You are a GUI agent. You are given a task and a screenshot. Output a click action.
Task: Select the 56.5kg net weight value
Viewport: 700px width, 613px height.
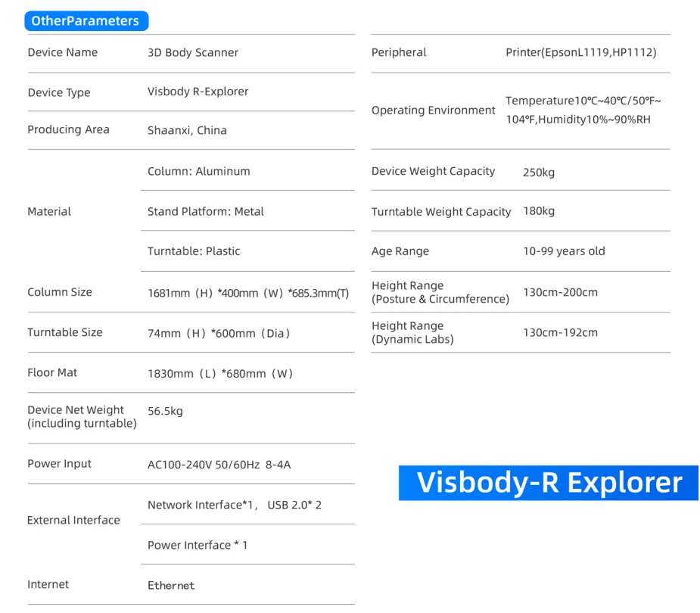(165, 411)
